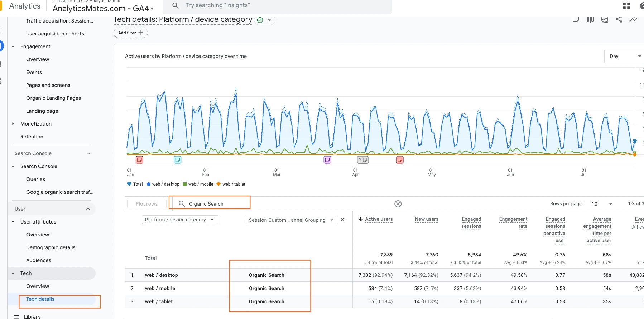
Task: Sort by Average engagement time column header
Action: click(x=597, y=230)
